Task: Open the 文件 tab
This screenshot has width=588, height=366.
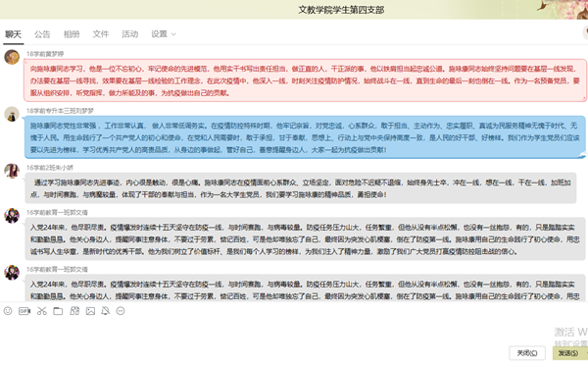Action: click(x=101, y=34)
